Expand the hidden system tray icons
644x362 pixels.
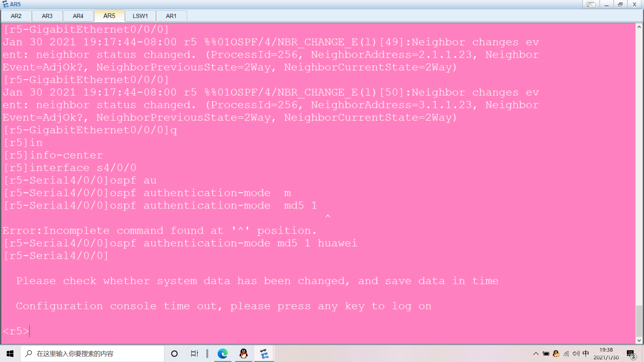coord(536,354)
